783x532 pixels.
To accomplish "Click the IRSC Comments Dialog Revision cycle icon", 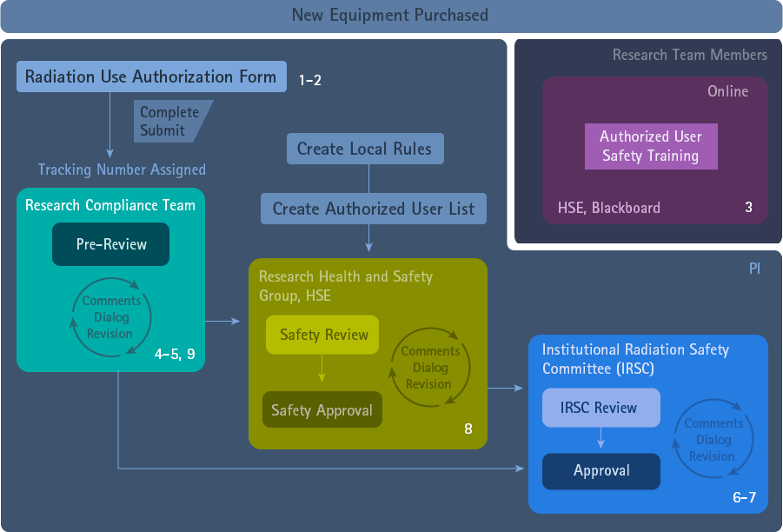I will [713, 440].
